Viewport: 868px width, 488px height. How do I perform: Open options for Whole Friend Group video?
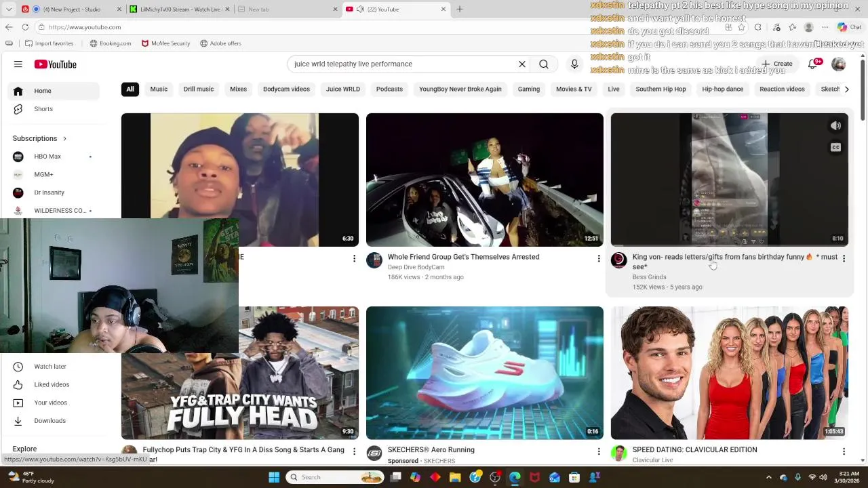coord(598,258)
